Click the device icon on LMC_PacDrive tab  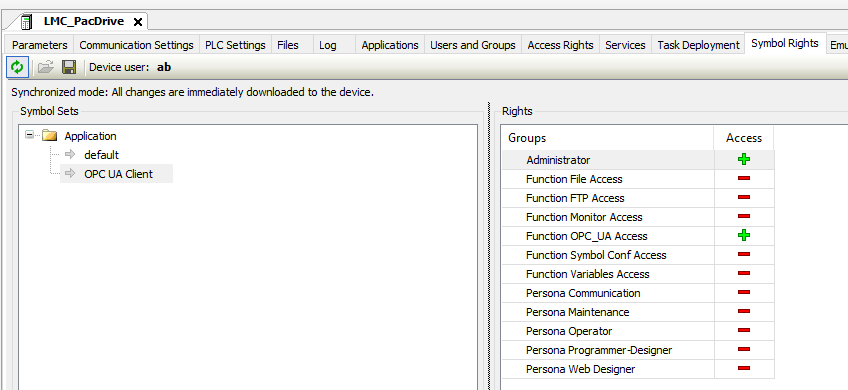click(26, 22)
